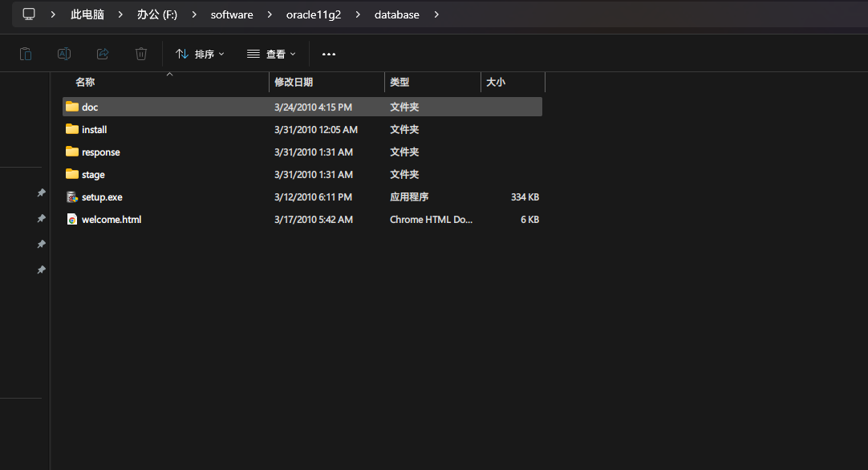The image size is (868, 470).
Task: Click the stage folder icon
Action: pos(72,174)
